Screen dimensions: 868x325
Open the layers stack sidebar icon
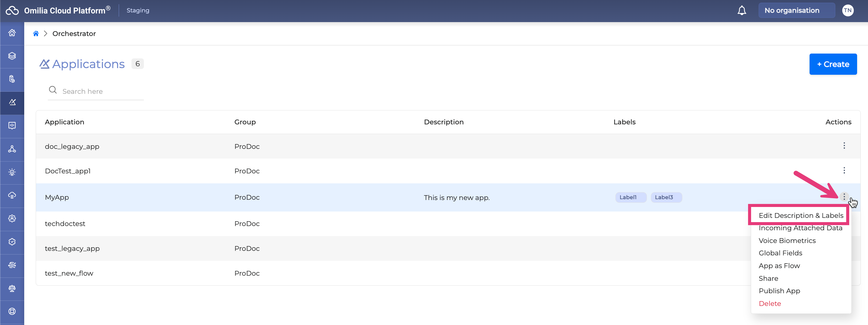click(x=12, y=56)
